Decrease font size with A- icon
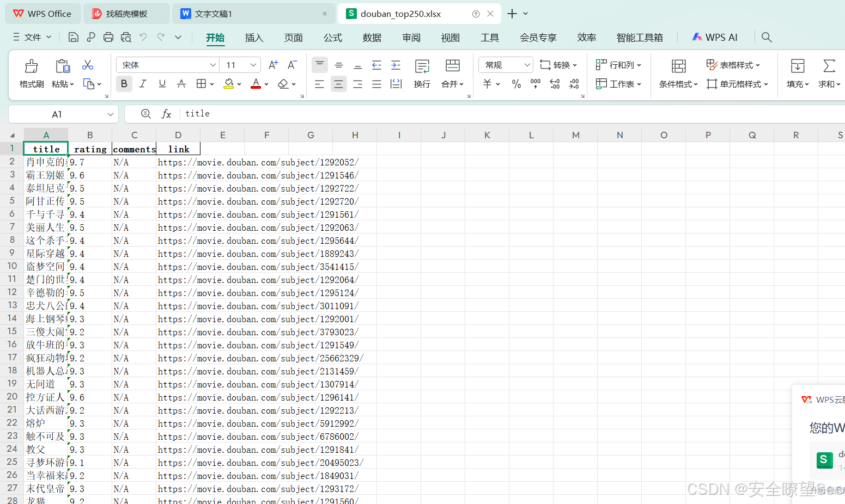This screenshot has width=845, height=504. tap(293, 65)
